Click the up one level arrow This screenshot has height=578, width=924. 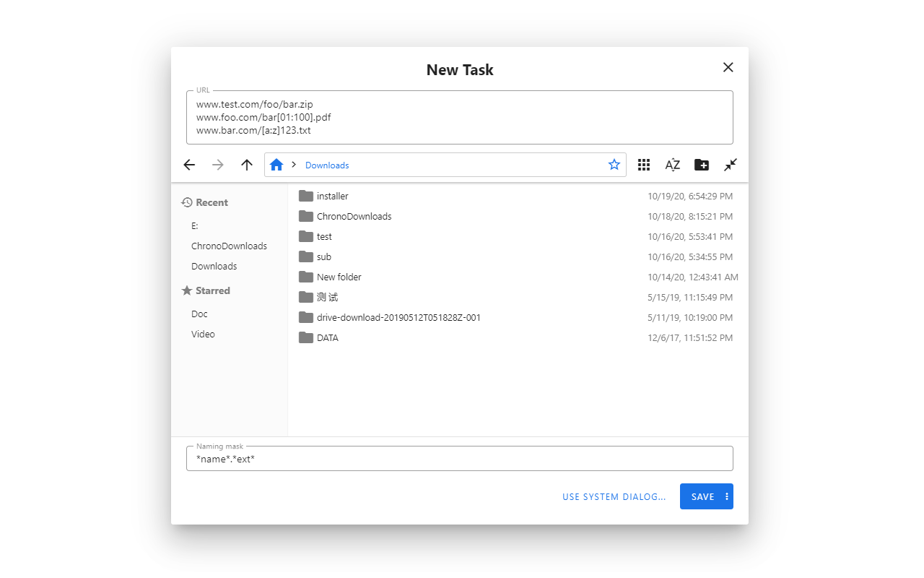(x=247, y=165)
